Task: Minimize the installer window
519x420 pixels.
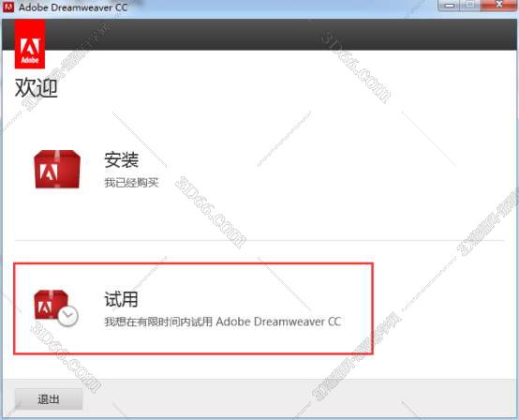Action: tap(450, 5)
